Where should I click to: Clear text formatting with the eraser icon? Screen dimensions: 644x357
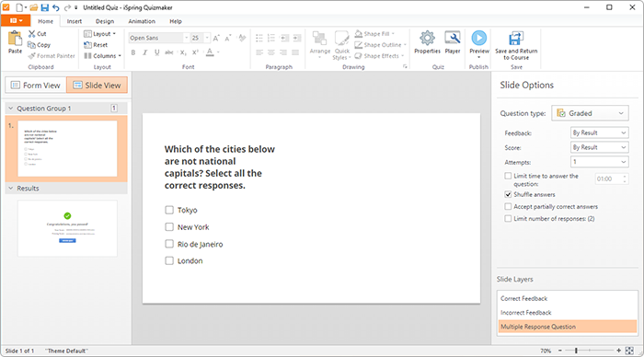pyautogui.click(x=242, y=38)
